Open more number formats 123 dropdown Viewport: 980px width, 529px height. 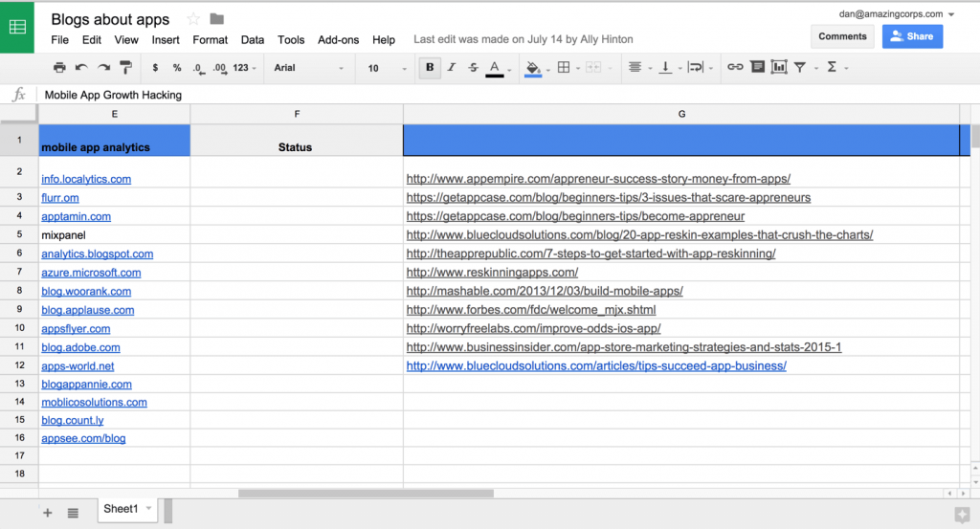tap(244, 68)
